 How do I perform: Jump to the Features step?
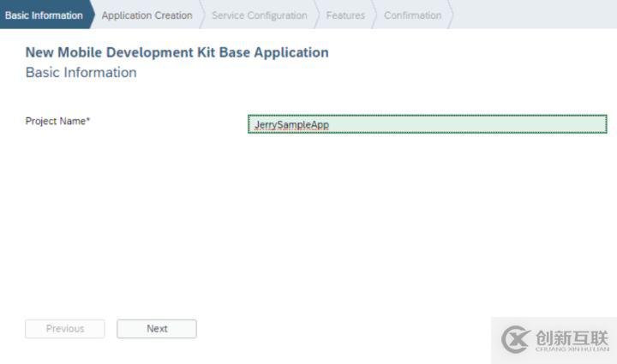pyautogui.click(x=345, y=15)
